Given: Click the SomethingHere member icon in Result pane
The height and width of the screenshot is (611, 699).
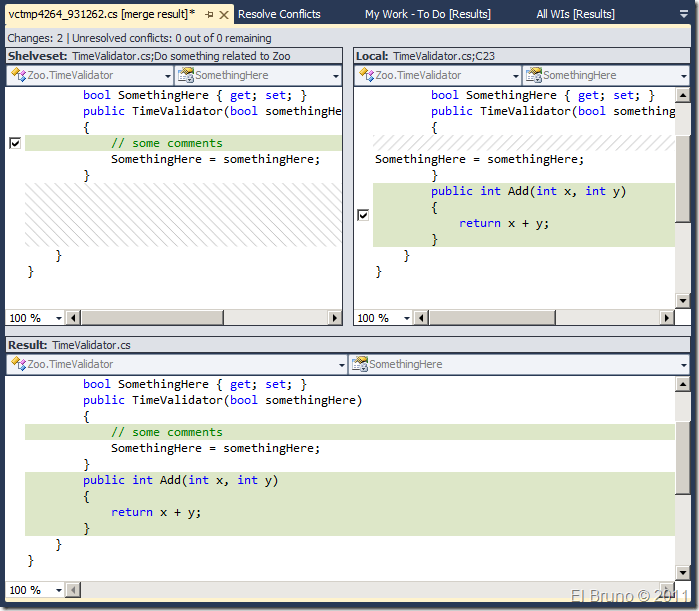Looking at the screenshot, I should coord(359,365).
